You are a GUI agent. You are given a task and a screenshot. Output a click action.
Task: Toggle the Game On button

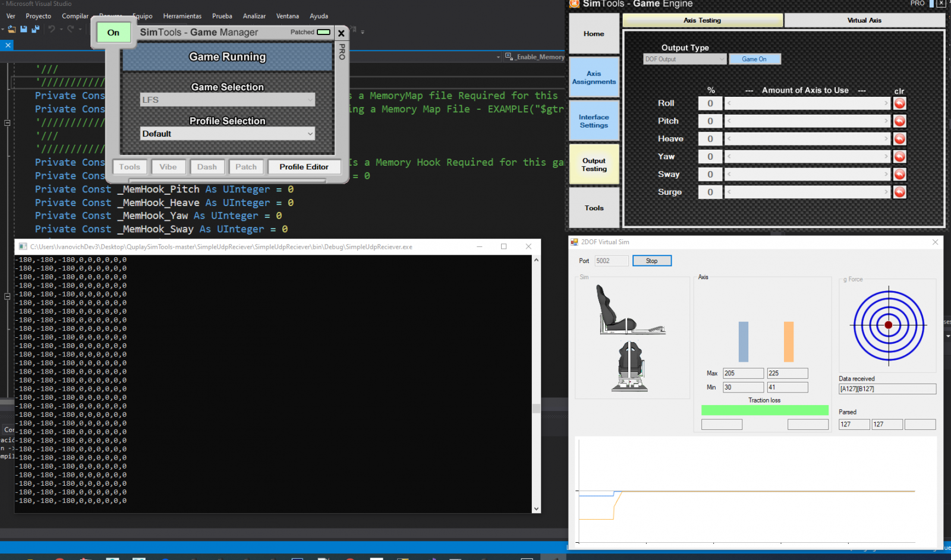pos(754,59)
